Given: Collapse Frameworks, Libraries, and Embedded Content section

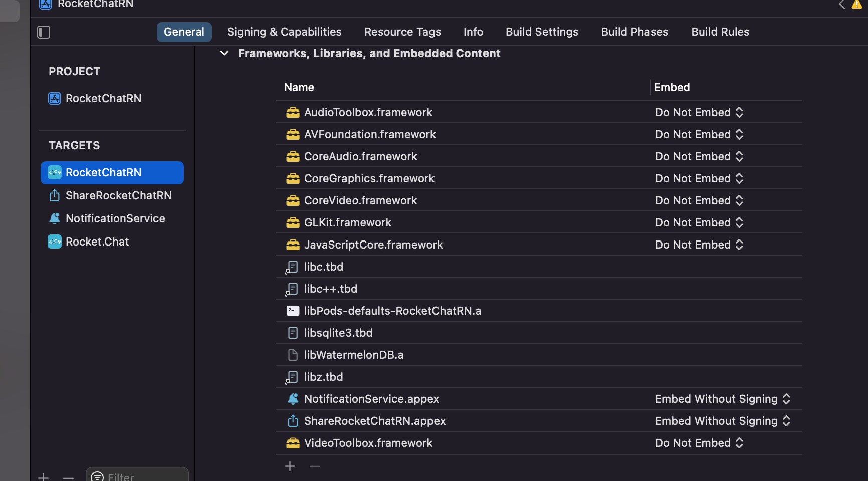Looking at the screenshot, I should point(224,53).
